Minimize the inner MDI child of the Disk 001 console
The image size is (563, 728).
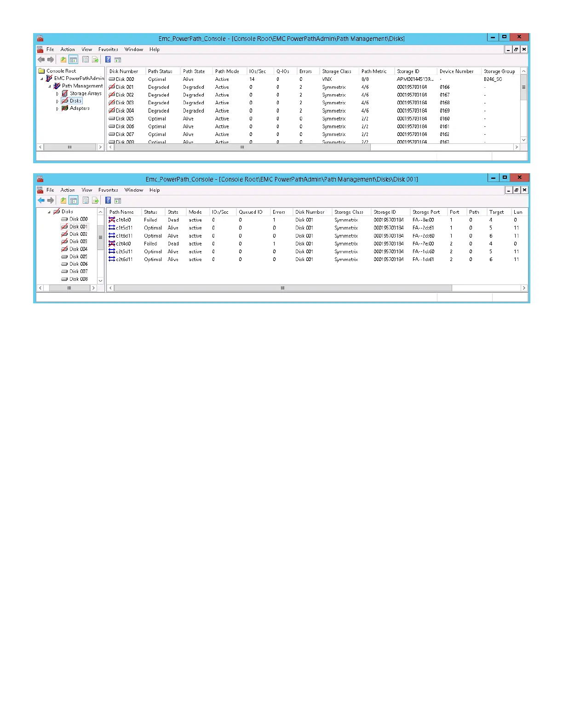tap(508, 190)
